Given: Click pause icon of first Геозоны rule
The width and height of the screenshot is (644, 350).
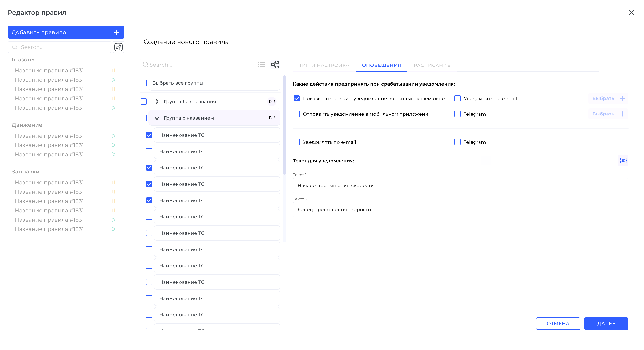Looking at the screenshot, I should 113,70.
